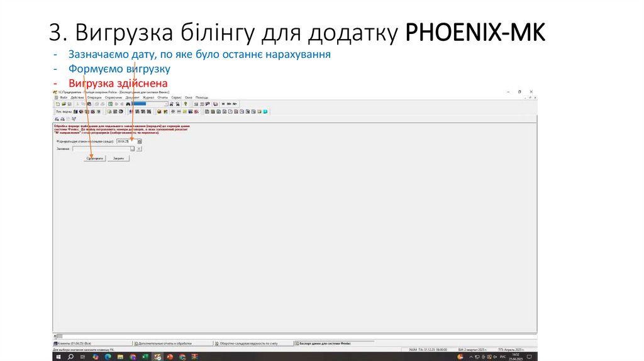Switch to Оборотно-сальдовая ведомость по счету tab

253,343
